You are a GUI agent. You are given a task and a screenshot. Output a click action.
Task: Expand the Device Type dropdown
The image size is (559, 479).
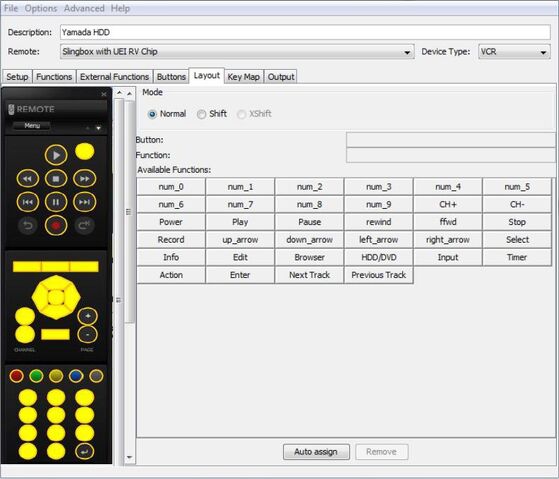pyautogui.click(x=514, y=52)
